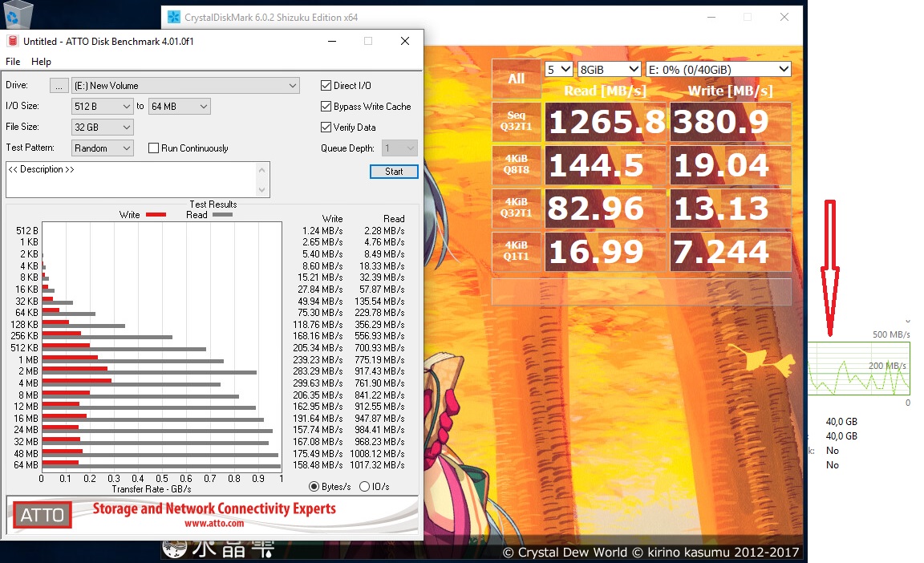Open the I/O Size maximum dropdown (64 MB)
This screenshot has width=924, height=563.
tap(179, 107)
